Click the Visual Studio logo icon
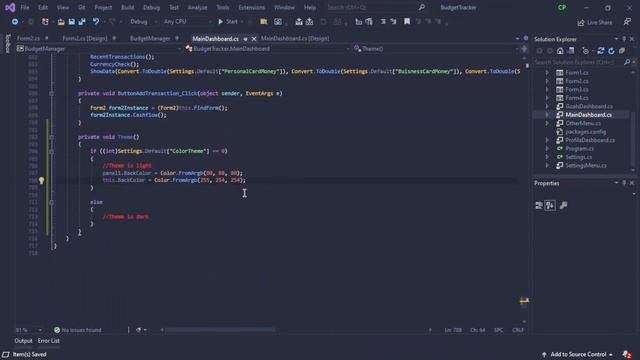The width and height of the screenshot is (640, 360). point(10,7)
